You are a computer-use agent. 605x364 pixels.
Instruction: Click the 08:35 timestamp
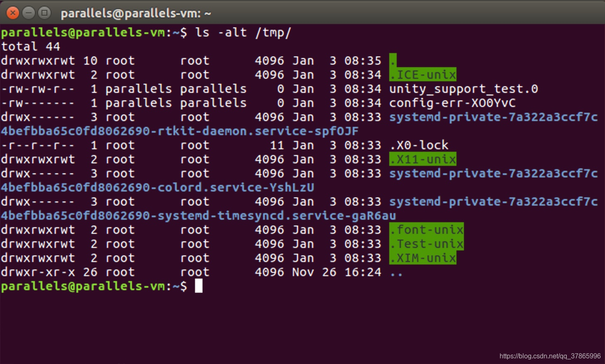click(x=363, y=61)
